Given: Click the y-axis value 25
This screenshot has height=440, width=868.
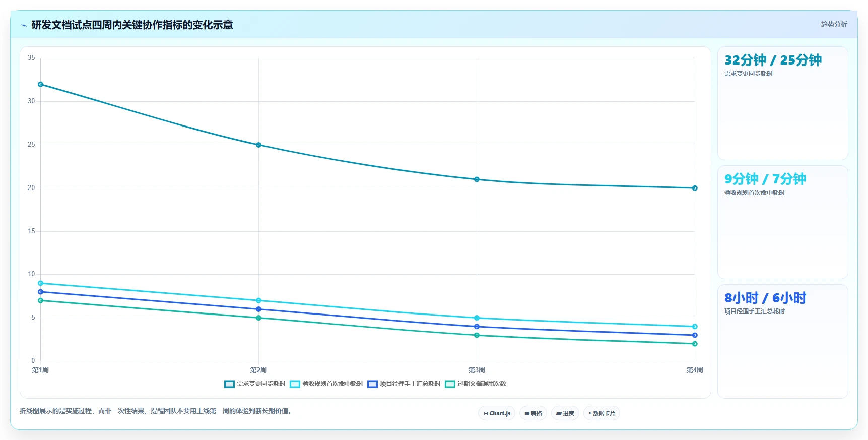Looking at the screenshot, I should (31, 145).
